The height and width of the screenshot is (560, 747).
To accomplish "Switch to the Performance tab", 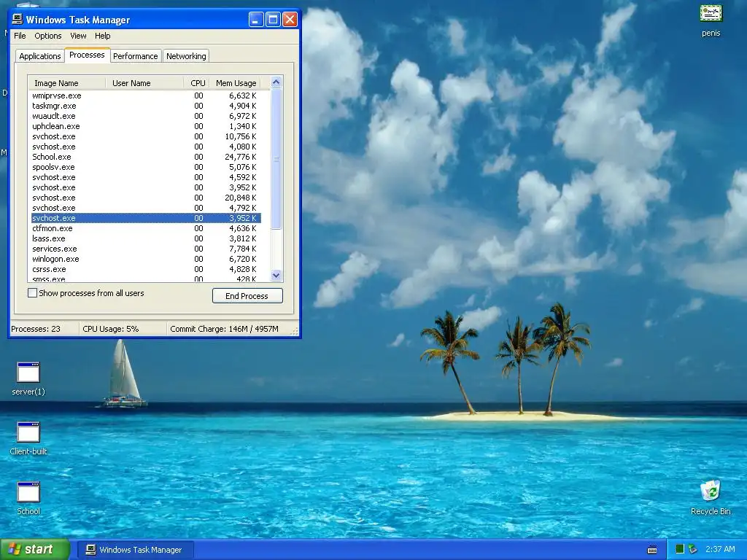I will click(135, 56).
